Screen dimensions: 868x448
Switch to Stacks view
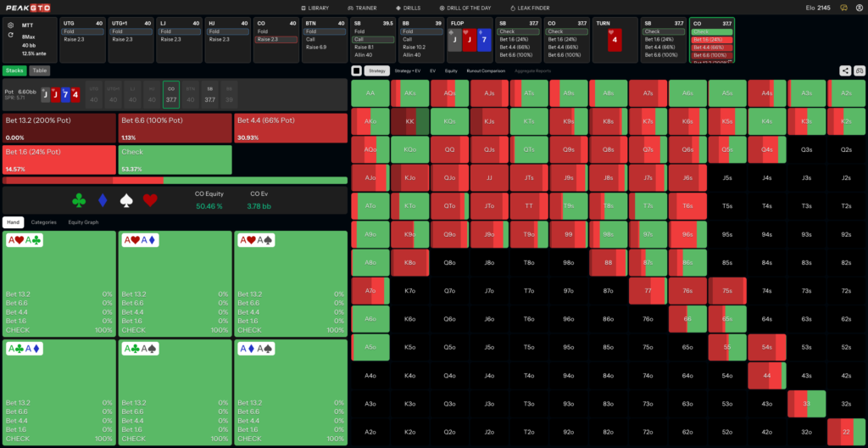click(x=14, y=70)
